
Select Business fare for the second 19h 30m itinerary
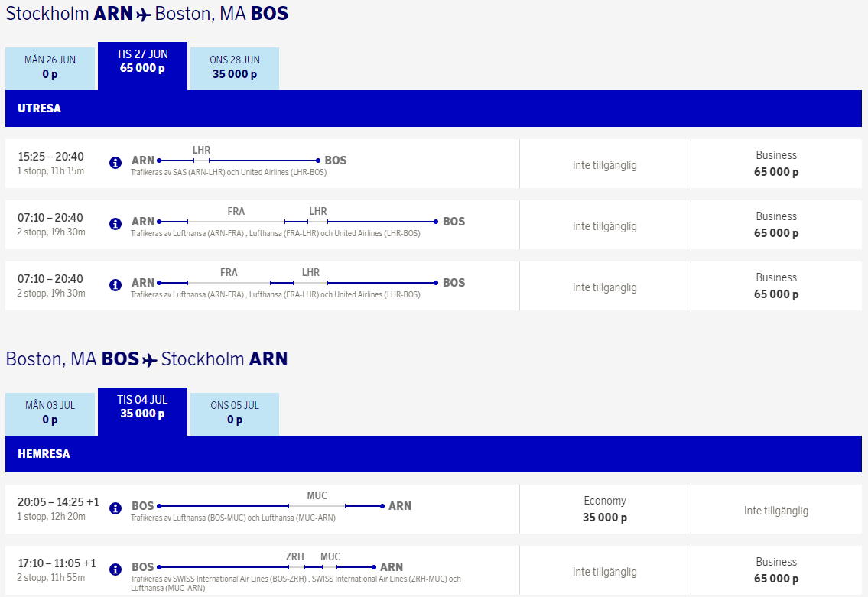click(x=776, y=285)
